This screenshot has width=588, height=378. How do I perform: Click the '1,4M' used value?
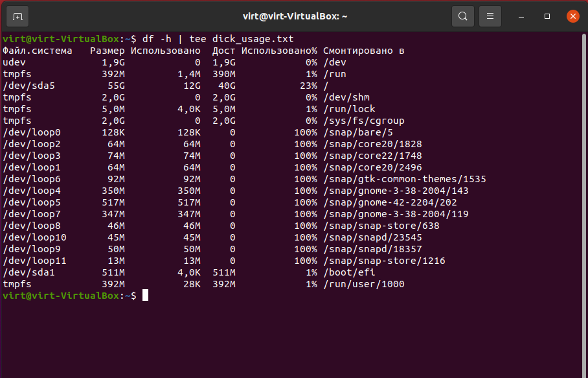coord(188,74)
